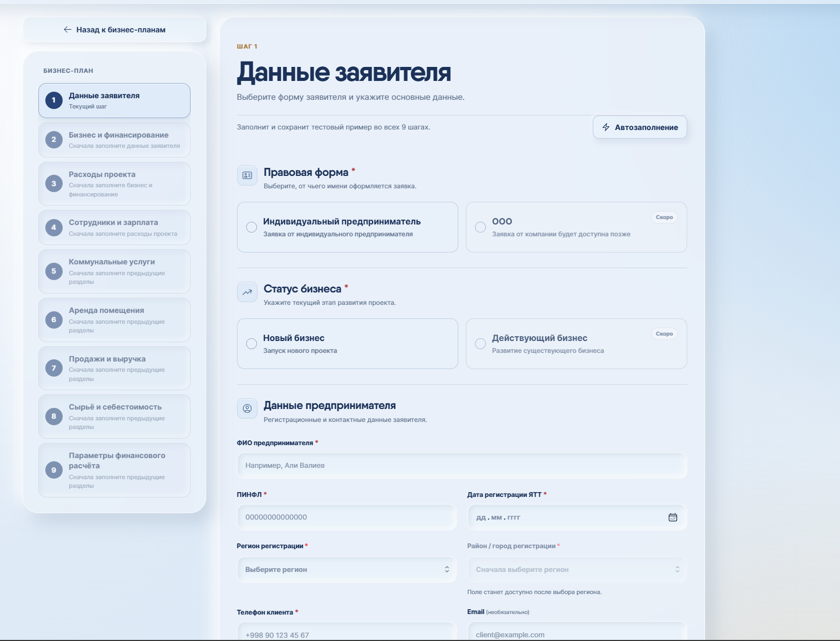Go to Сырьё и себестоимость step

pos(114,416)
